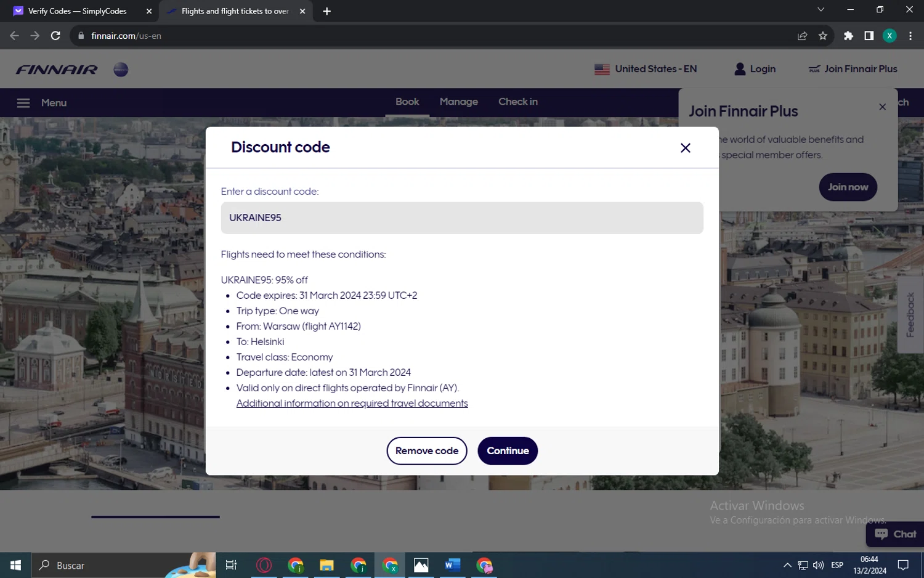Open the Chrome profile avatar
The width and height of the screenshot is (924, 578).
pyautogui.click(x=890, y=36)
